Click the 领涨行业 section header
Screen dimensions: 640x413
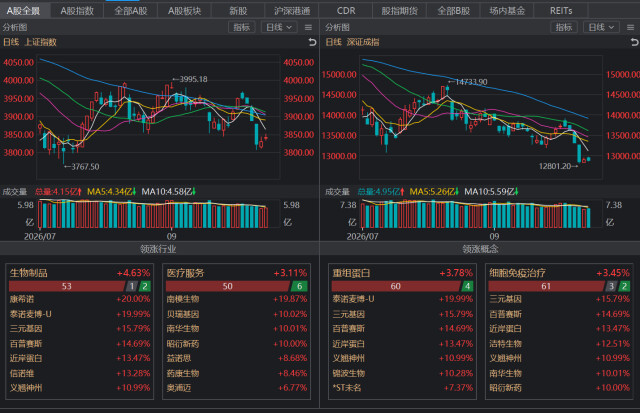(158, 249)
